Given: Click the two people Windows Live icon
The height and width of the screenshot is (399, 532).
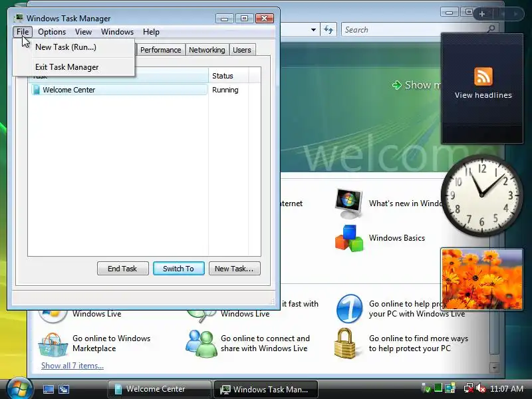Looking at the screenshot, I should 201,344.
